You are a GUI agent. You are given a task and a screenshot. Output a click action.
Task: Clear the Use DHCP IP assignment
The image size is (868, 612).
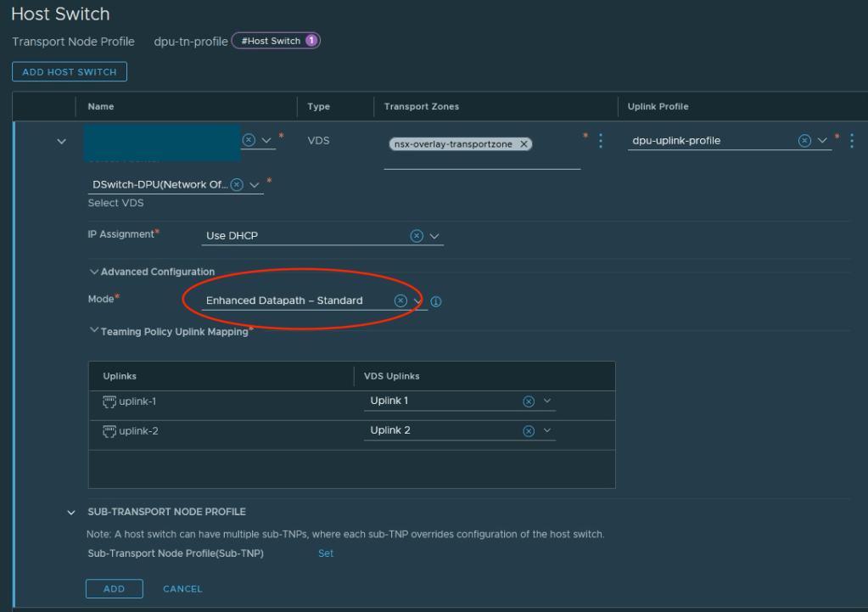[x=417, y=236]
